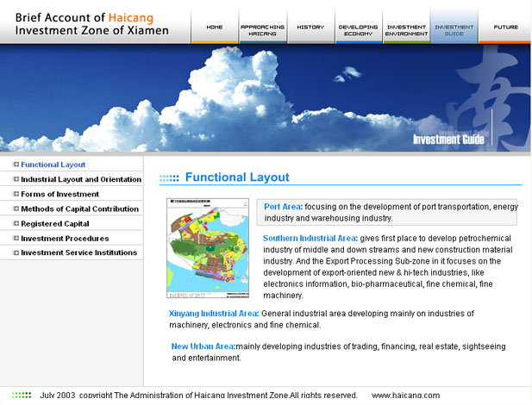
Task: Click the Port Area heading
Action: point(283,207)
